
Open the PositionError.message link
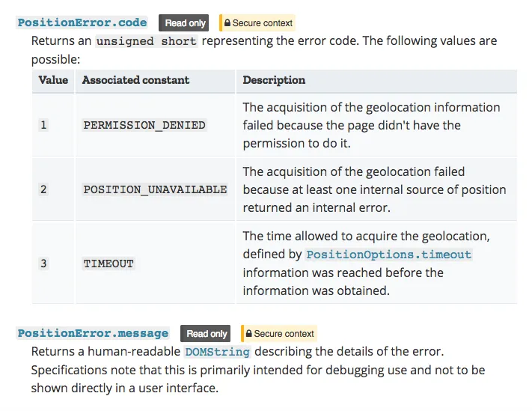coord(93,333)
